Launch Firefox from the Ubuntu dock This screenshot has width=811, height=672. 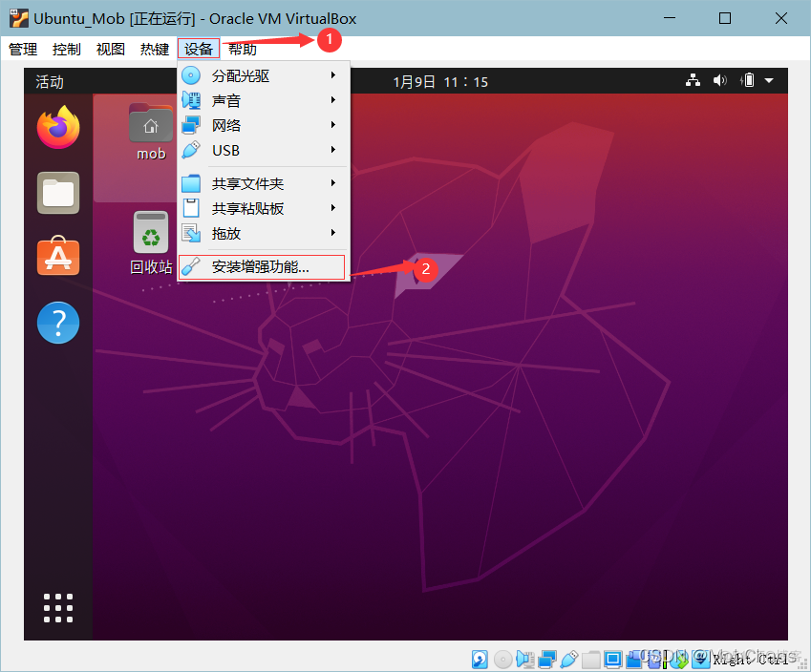pos(58,127)
